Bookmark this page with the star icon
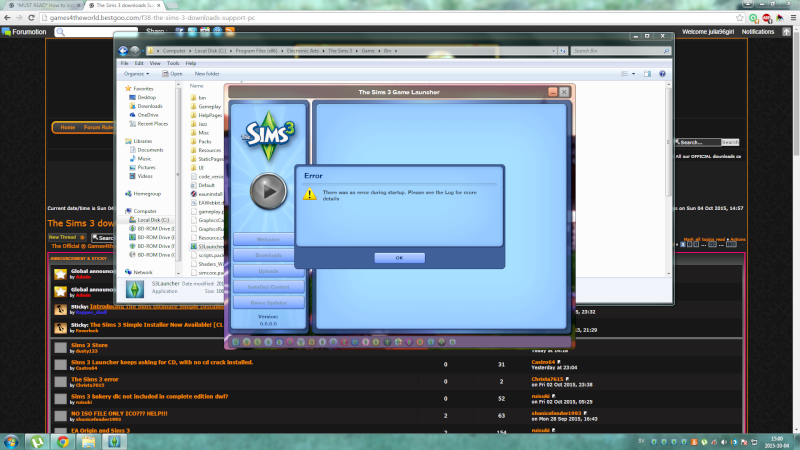 pos(740,18)
